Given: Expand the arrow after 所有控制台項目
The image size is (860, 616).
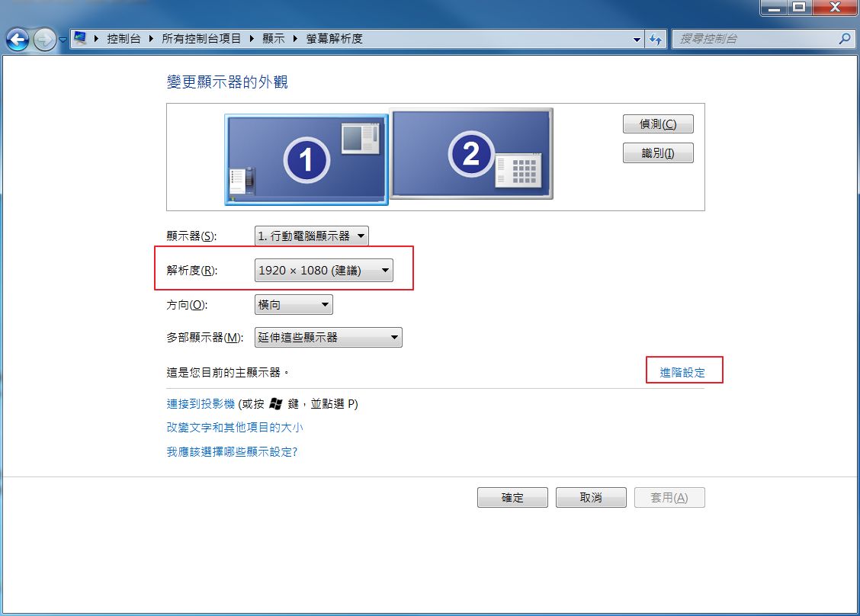Looking at the screenshot, I should (251, 38).
